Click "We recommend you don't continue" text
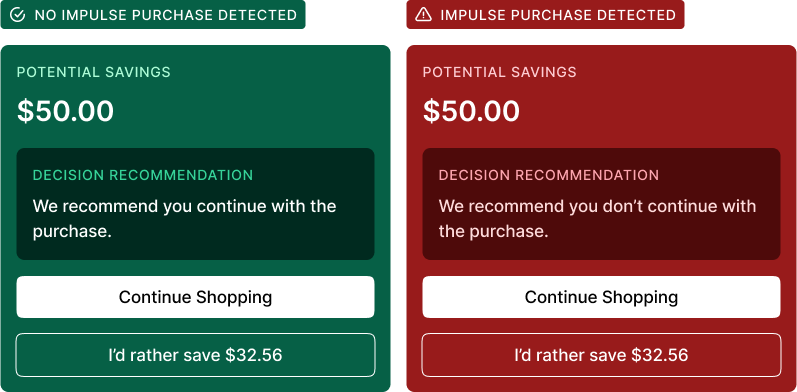 (597, 219)
